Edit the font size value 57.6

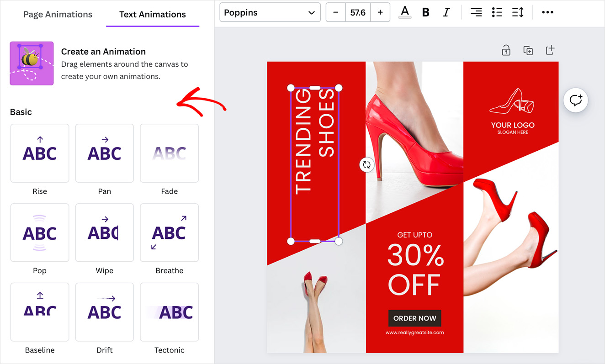coord(358,13)
